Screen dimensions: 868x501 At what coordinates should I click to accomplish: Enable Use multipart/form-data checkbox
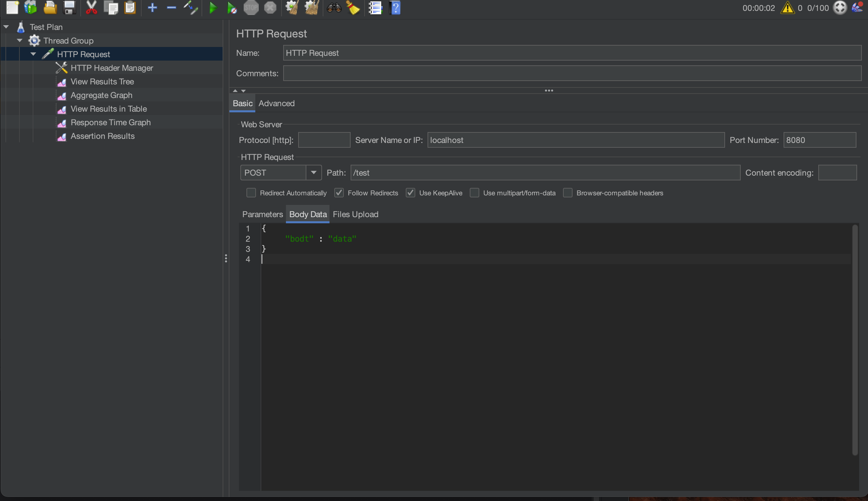click(x=475, y=193)
